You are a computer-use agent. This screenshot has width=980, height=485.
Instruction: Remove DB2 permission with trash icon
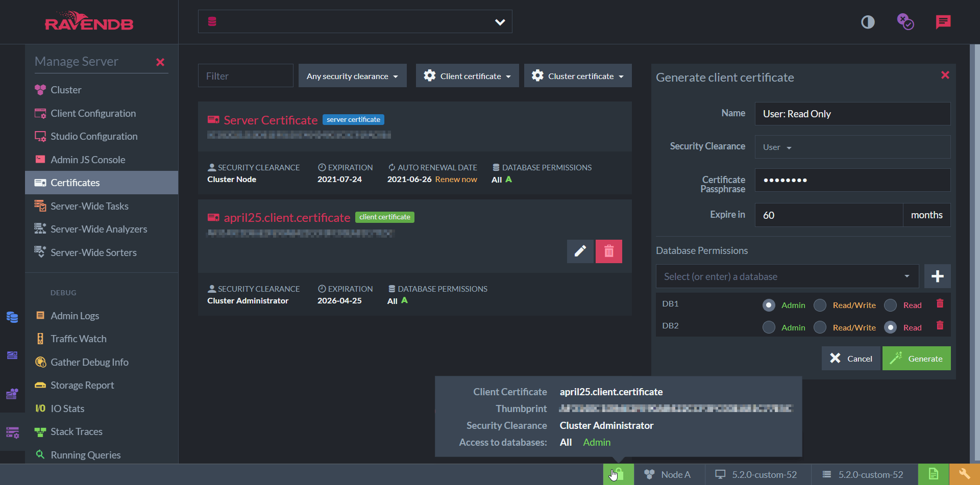pyautogui.click(x=940, y=326)
